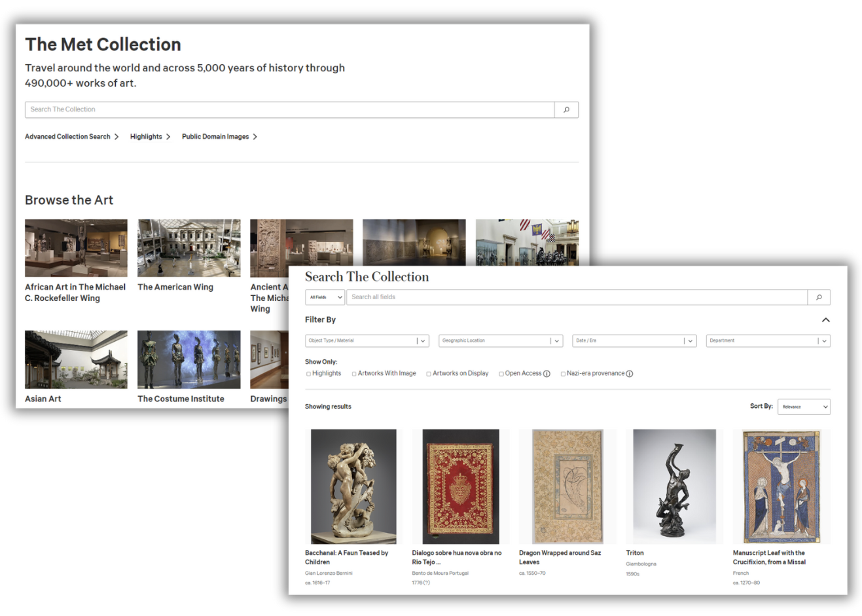
Task: Click the Triton bronze statue image
Action: [x=674, y=486]
